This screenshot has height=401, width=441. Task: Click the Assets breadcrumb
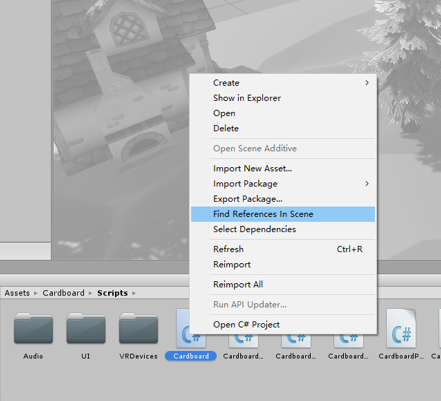(x=17, y=293)
